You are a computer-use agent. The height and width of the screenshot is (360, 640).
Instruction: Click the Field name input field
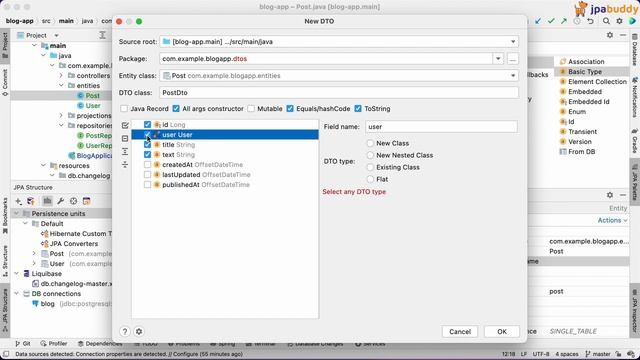441,127
